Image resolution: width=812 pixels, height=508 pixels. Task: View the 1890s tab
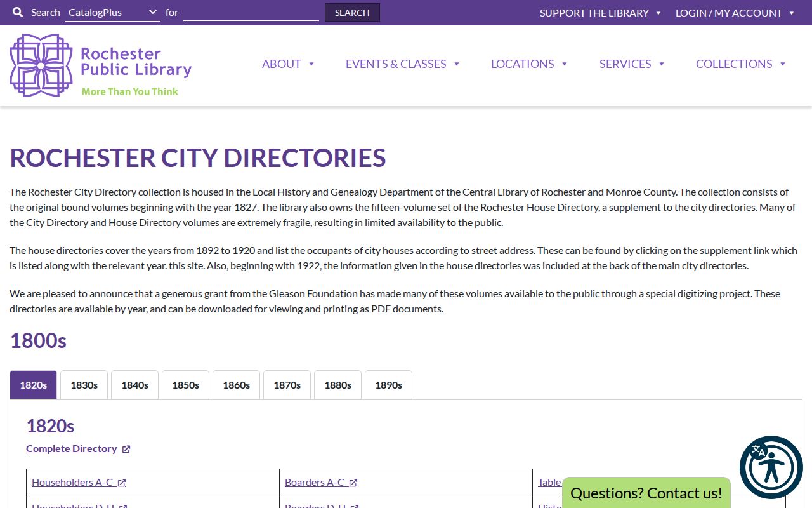coord(388,385)
